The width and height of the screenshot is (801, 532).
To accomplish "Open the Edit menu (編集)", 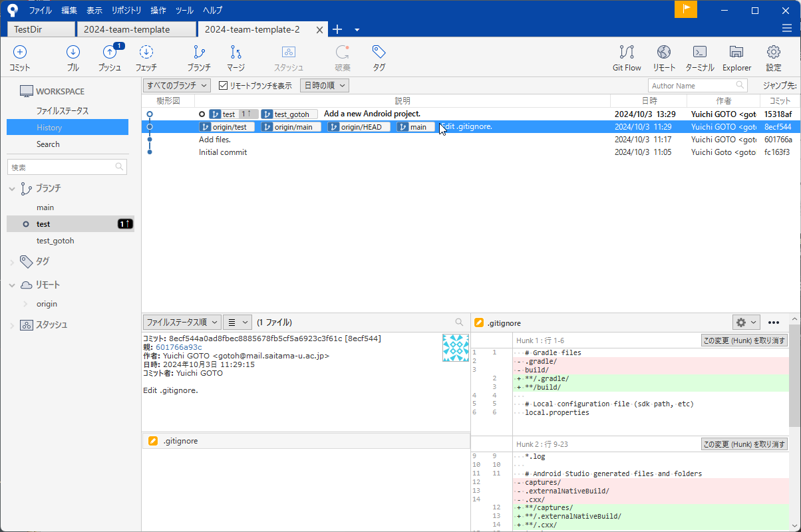I will click(69, 10).
